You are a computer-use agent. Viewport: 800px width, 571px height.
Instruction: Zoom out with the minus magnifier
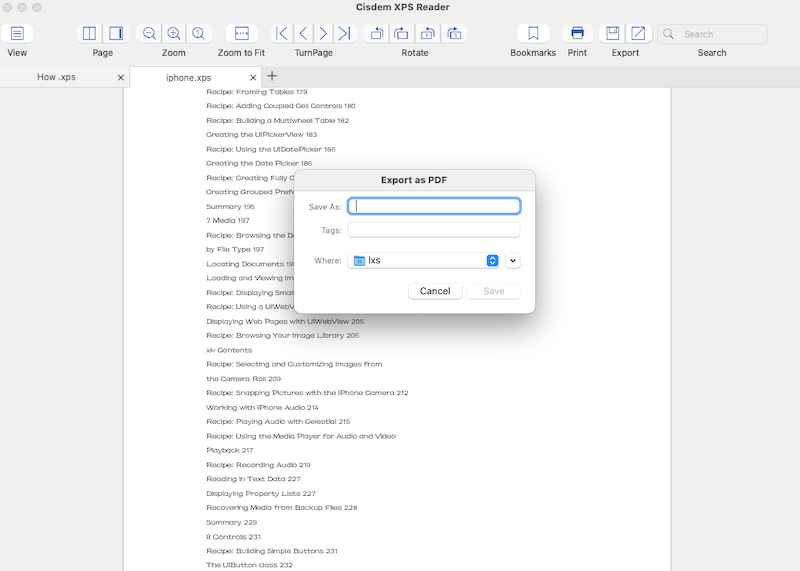(149, 34)
